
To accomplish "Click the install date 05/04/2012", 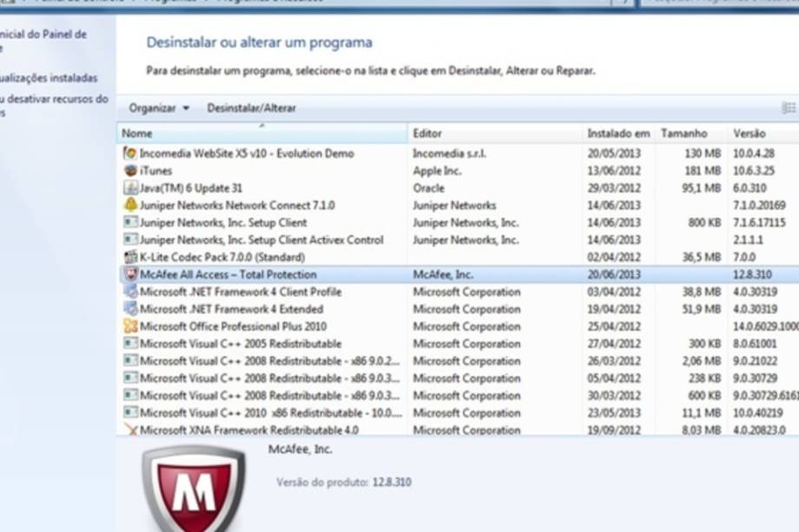I will (613, 378).
